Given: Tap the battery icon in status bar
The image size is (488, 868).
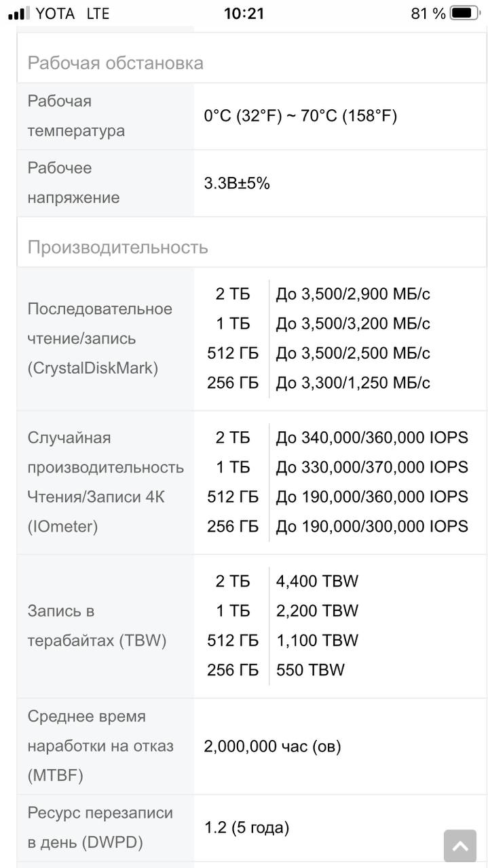Looking at the screenshot, I should pyautogui.click(x=464, y=14).
